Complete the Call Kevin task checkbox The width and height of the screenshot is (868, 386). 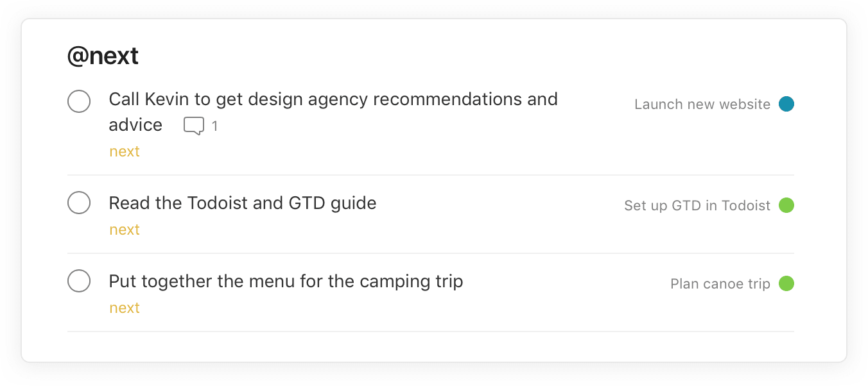click(79, 101)
